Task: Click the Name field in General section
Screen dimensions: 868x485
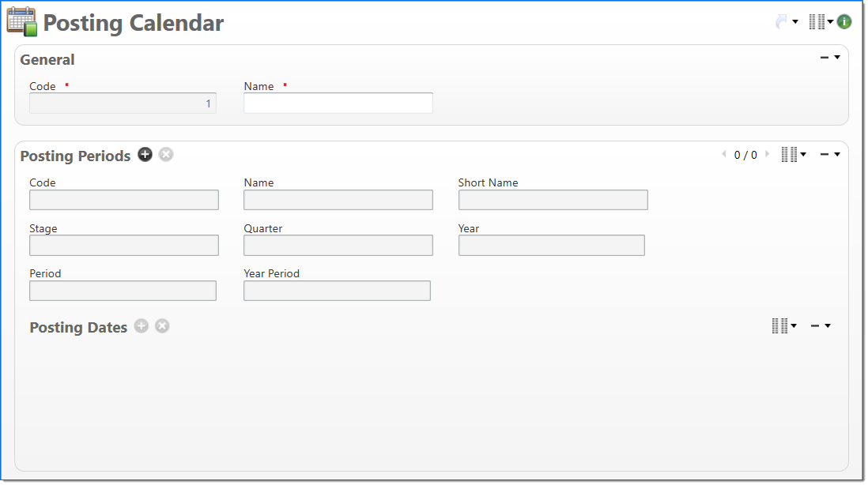Action: (x=338, y=103)
